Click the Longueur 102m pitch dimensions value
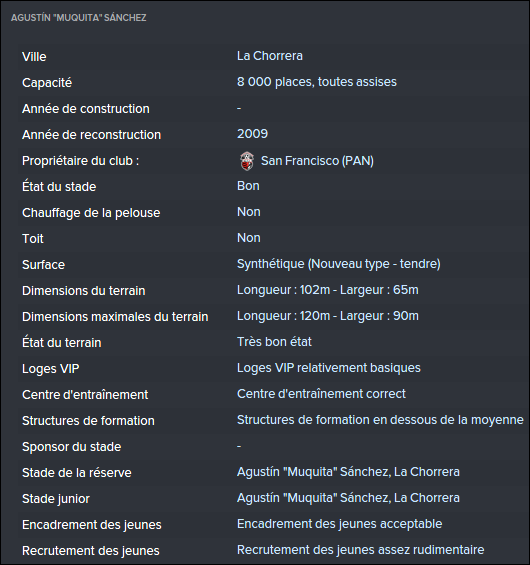The height and width of the screenshot is (565, 530). coord(328,290)
